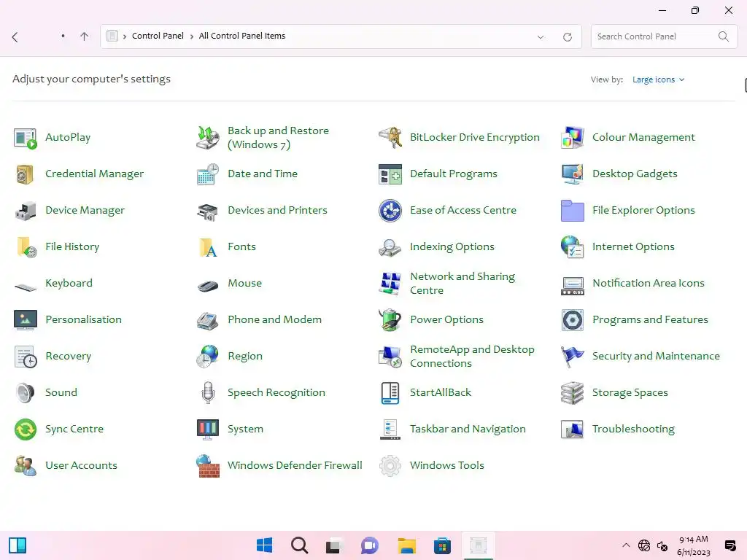Click the Region link
Image resolution: width=747 pixels, height=560 pixels.
[x=245, y=356]
